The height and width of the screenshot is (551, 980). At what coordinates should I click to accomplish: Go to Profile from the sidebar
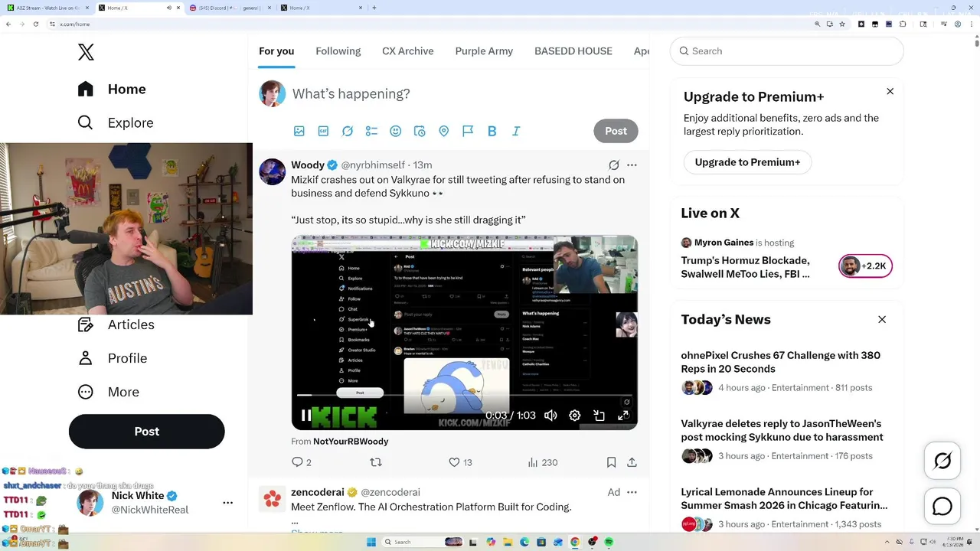(x=112, y=358)
